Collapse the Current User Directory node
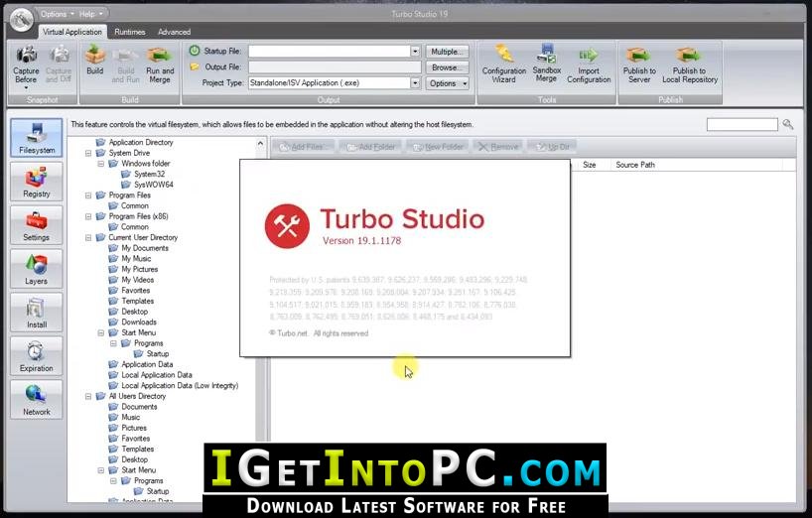Image resolution: width=812 pixels, height=518 pixels. [x=88, y=237]
